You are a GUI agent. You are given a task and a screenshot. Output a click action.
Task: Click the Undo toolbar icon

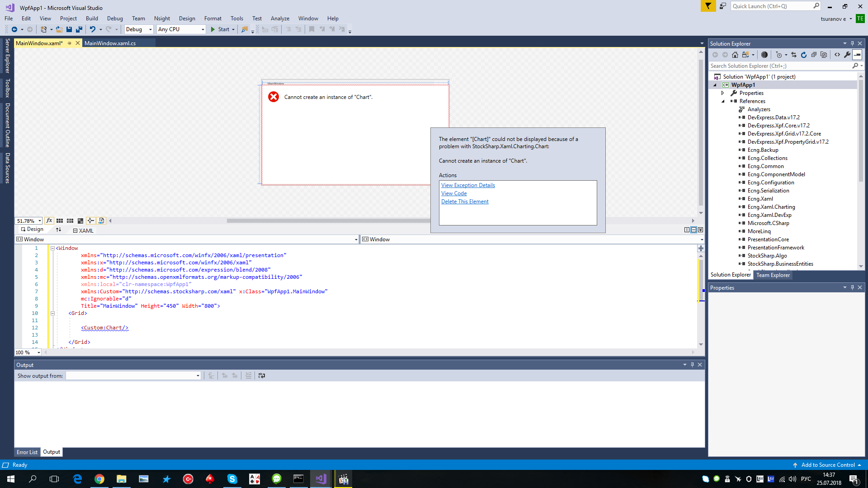click(93, 29)
